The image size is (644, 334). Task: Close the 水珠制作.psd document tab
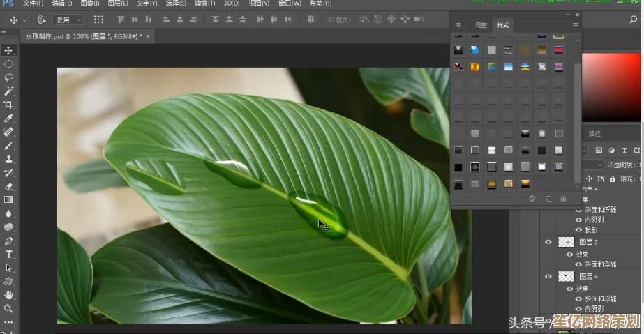point(147,36)
